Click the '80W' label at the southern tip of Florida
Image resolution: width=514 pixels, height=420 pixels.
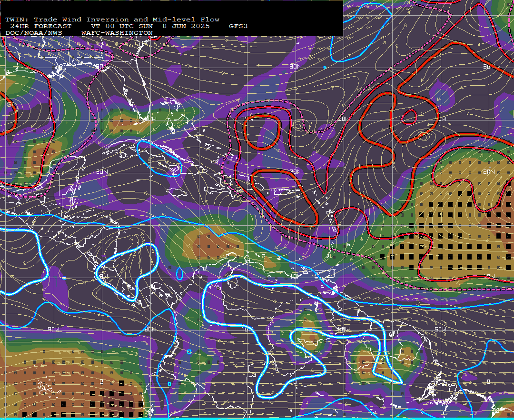(150, 119)
